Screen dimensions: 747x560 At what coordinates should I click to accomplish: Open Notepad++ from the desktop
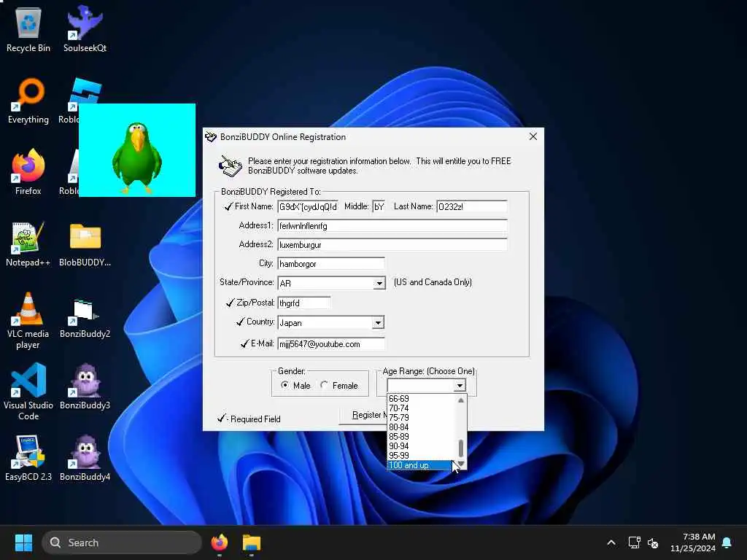[x=28, y=244]
